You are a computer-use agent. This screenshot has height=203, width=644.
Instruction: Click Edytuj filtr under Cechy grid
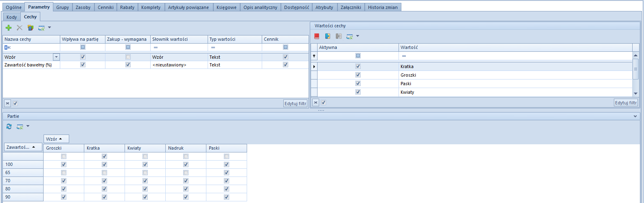[x=296, y=104]
